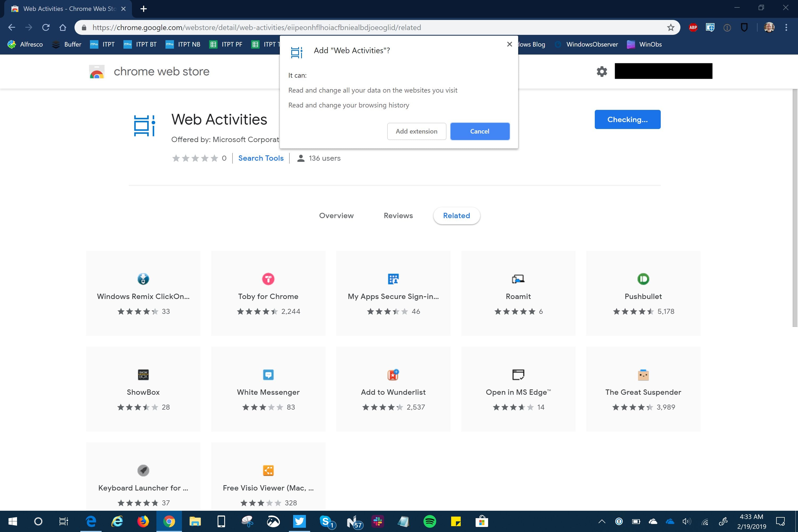Click the dark shield extension icon

(744, 27)
